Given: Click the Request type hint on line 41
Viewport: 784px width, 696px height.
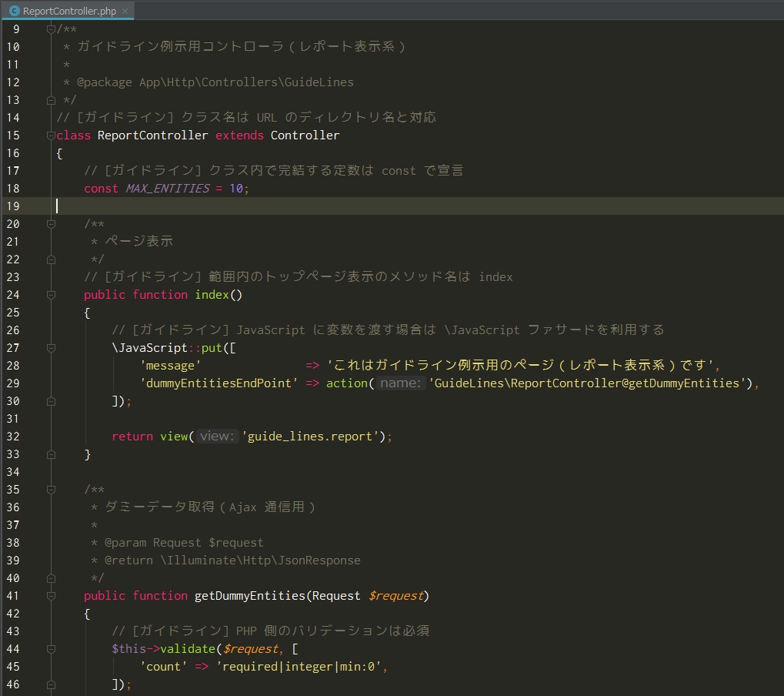Looking at the screenshot, I should point(336,596).
